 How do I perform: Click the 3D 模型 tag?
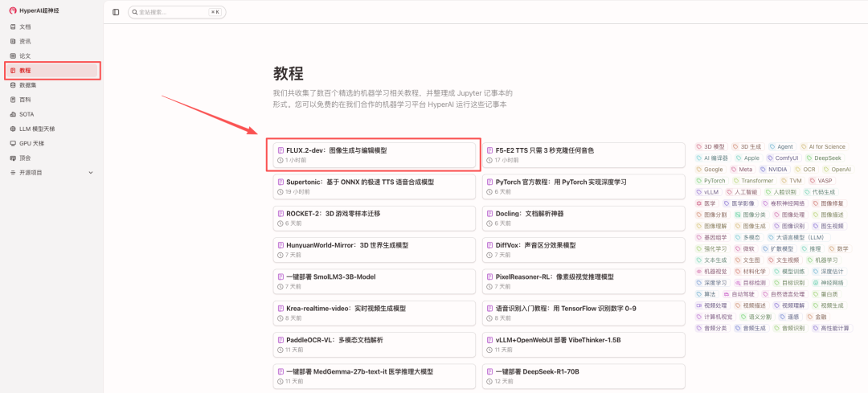click(710, 147)
